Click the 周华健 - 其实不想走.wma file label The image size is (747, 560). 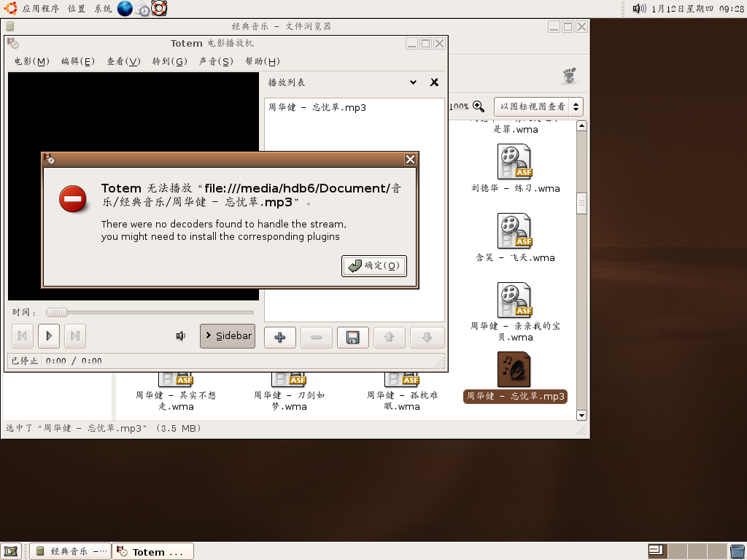[x=176, y=401]
